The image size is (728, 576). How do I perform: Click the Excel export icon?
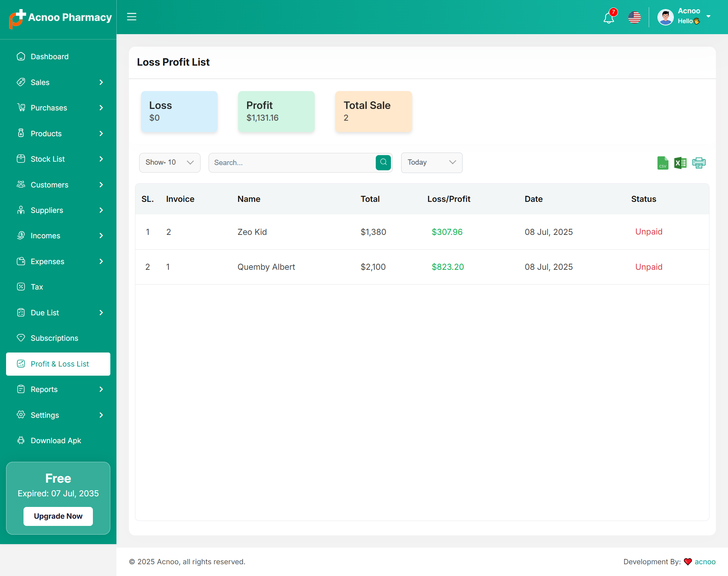pyautogui.click(x=680, y=163)
